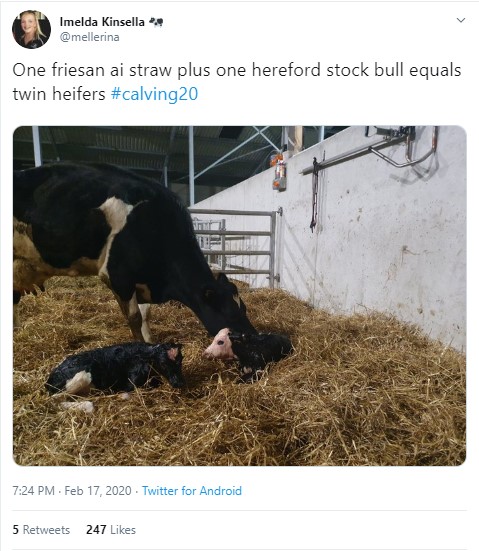Click the 'Retweets' label text
This screenshot has height=551, width=479.
[46, 530]
